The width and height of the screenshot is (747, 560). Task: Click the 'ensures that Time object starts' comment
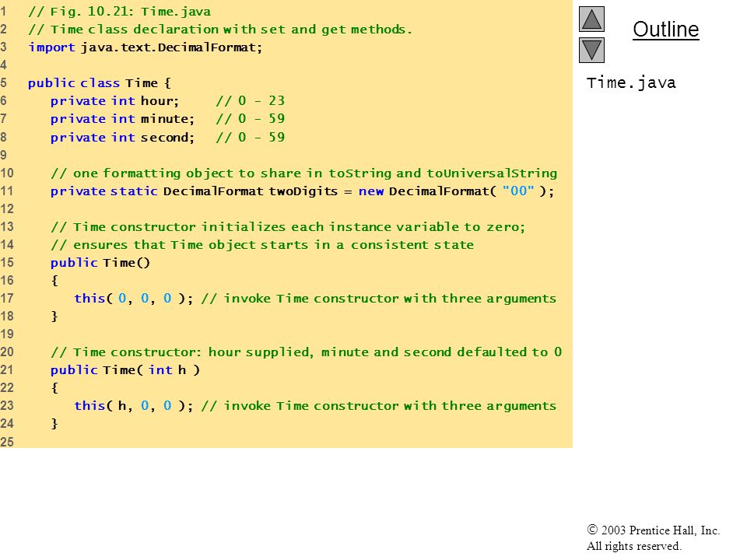tap(262, 245)
